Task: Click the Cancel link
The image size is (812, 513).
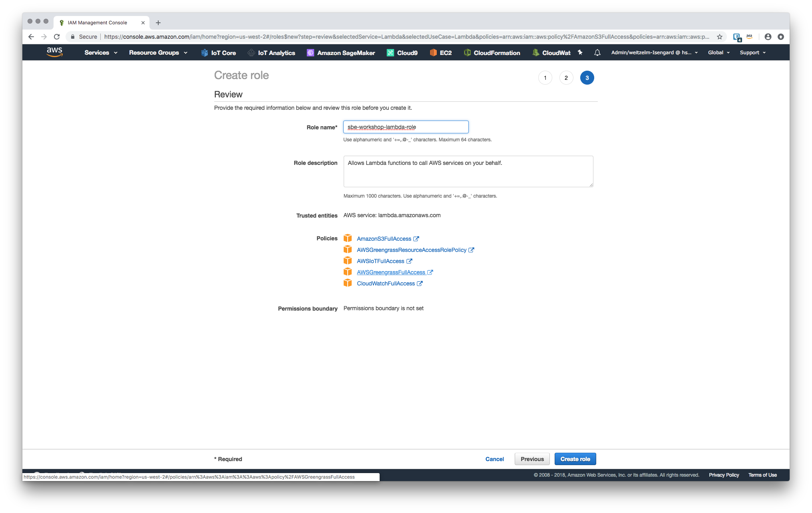Action: 495,459
